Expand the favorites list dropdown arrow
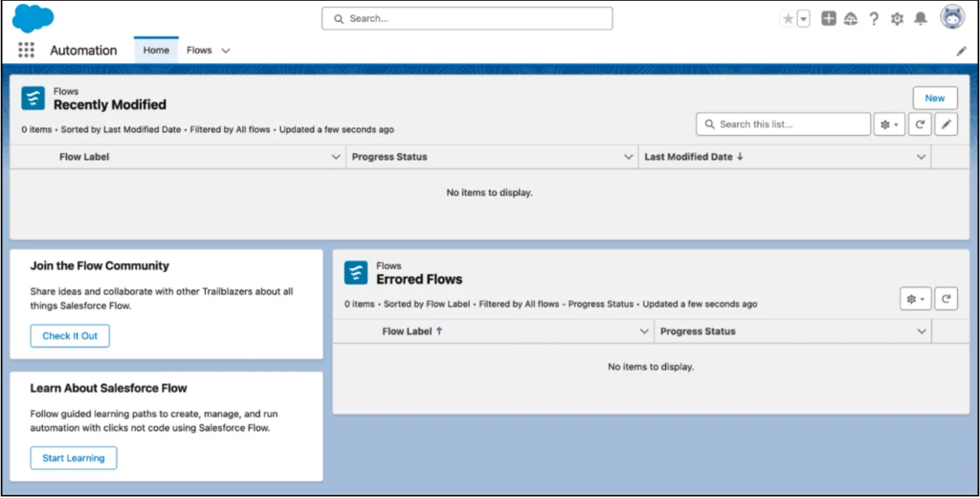The width and height of the screenshot is (980, 498). coord(804,19)
